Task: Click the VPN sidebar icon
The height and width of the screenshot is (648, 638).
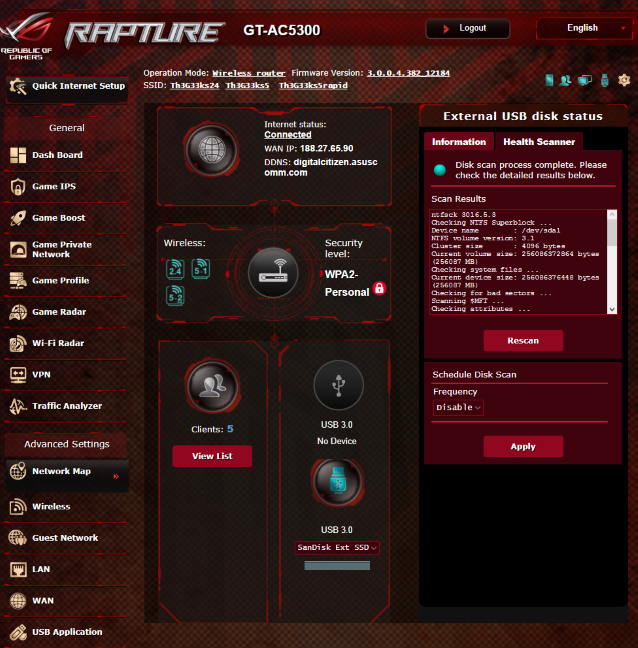Action: (x=18, y=375)
